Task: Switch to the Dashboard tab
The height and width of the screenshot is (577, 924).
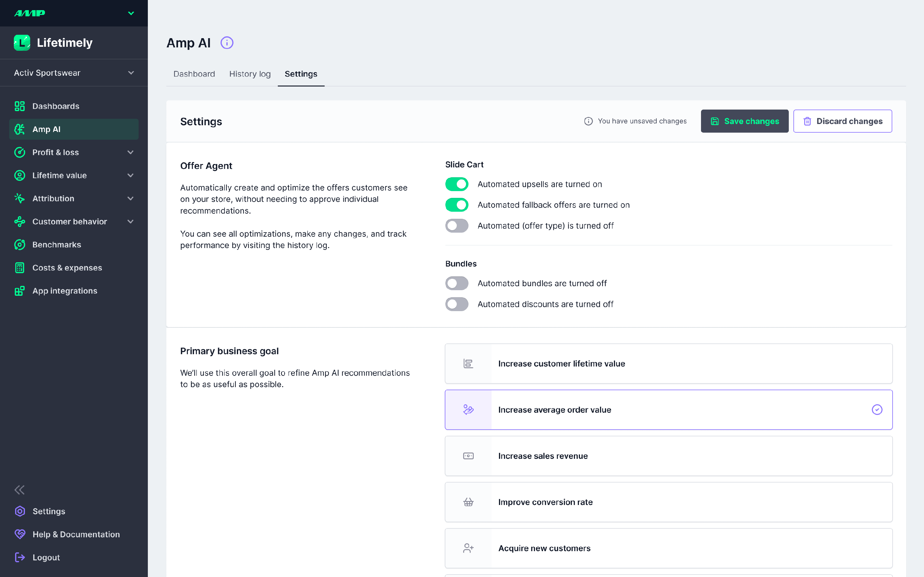Action: pyautogui.click(x=194, y=74)
